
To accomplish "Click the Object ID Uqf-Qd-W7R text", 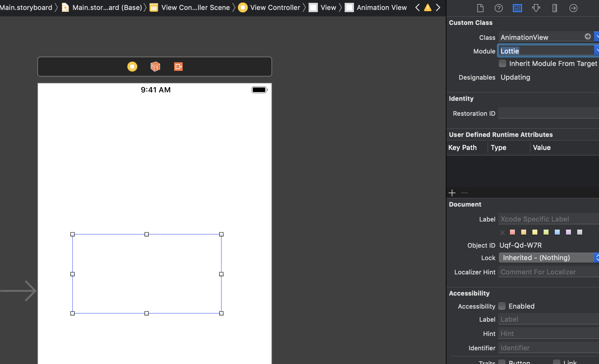I will pos(521,245).
